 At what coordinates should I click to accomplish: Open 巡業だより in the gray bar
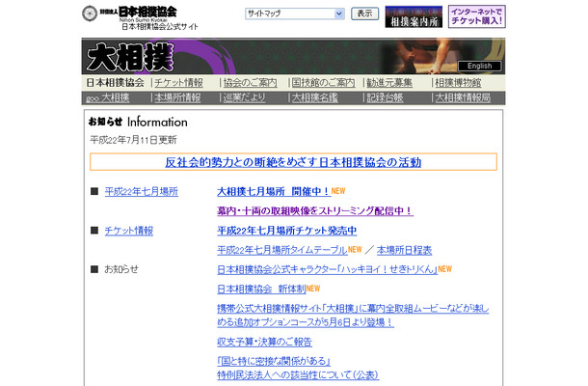(x=244, y=98)
